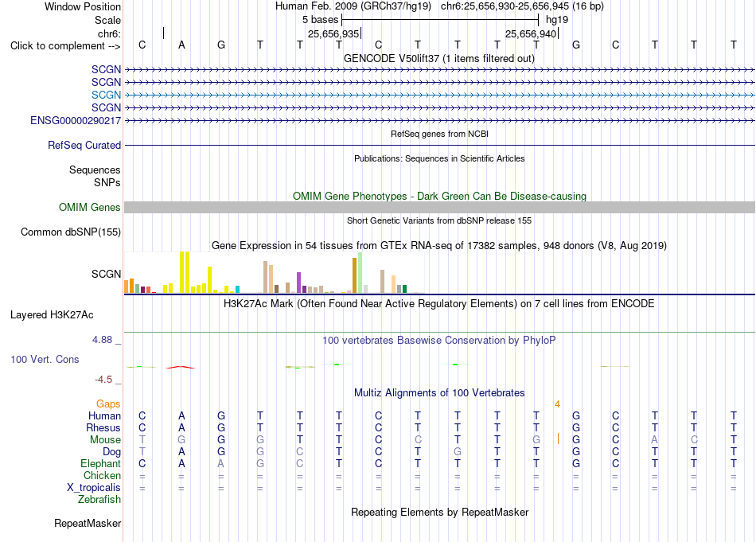Click the Chicken species label

pyautogui.click(x=102, y=475)
